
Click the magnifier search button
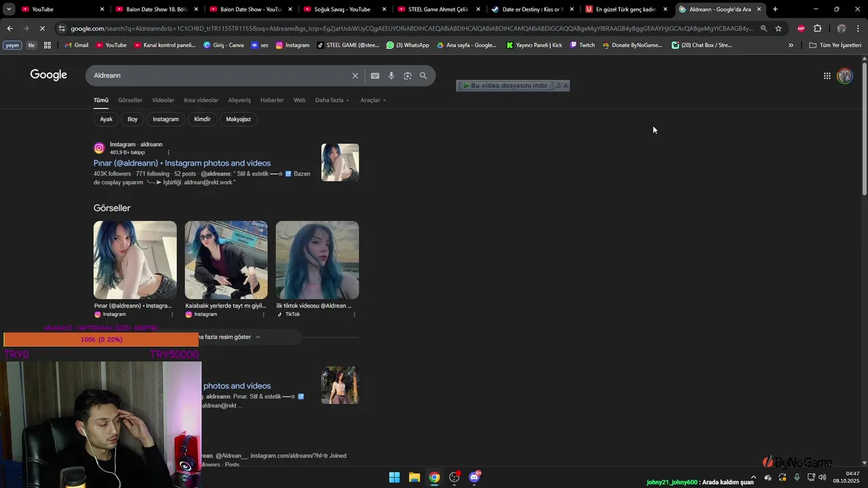[423, 76]
